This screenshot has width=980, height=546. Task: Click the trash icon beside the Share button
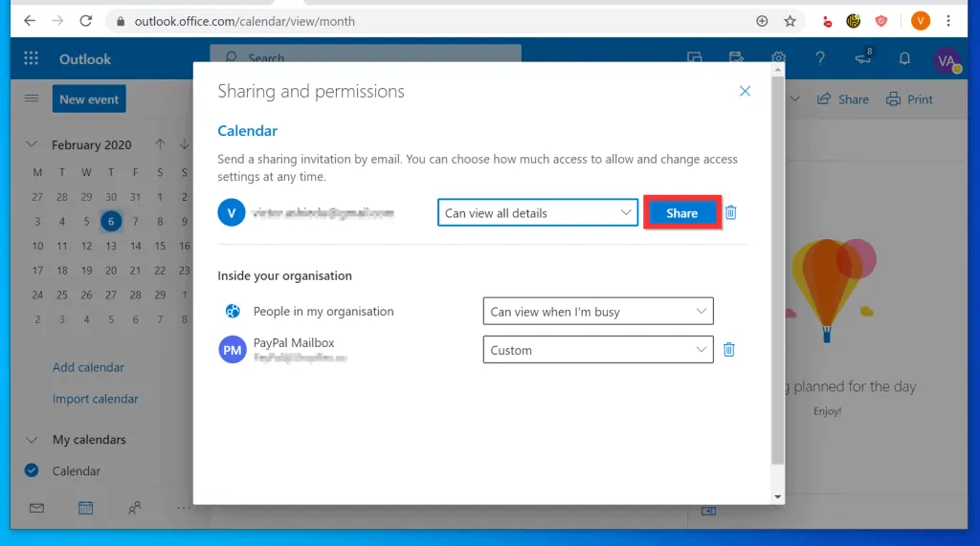click(x=730, y=212)
